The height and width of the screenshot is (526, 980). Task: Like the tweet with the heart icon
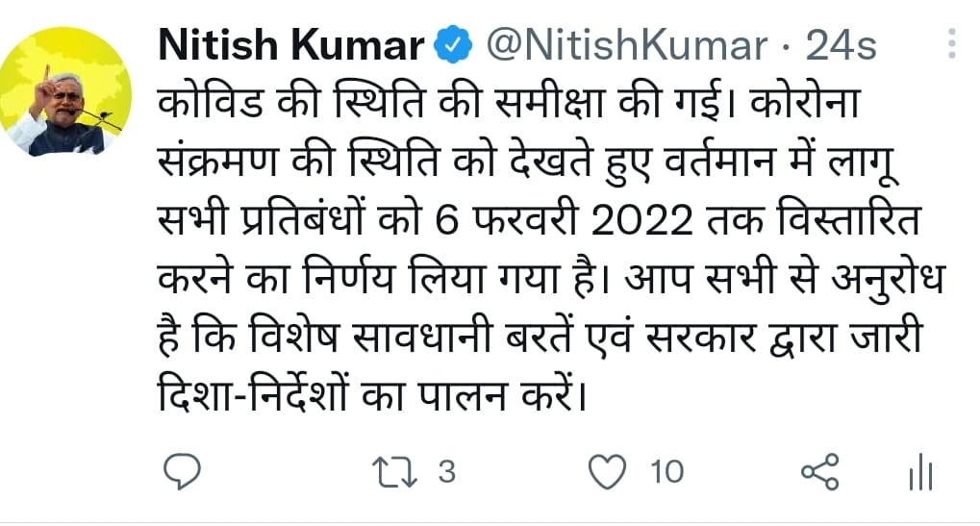tap(606, 471)
